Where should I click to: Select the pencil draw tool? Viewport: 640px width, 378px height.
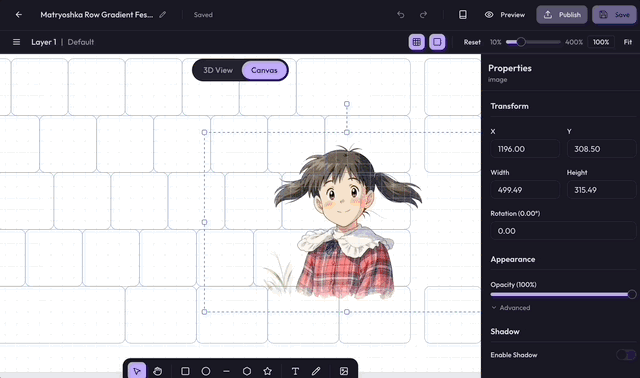click(316, 371)
